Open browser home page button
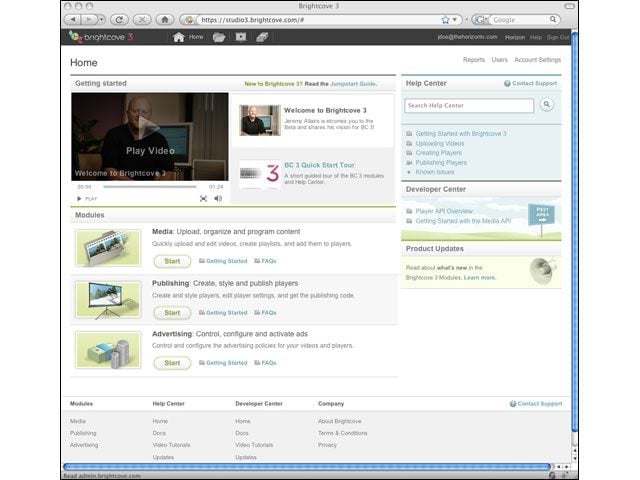This screenshot has width=640, height=480. [x=165, y=19]
